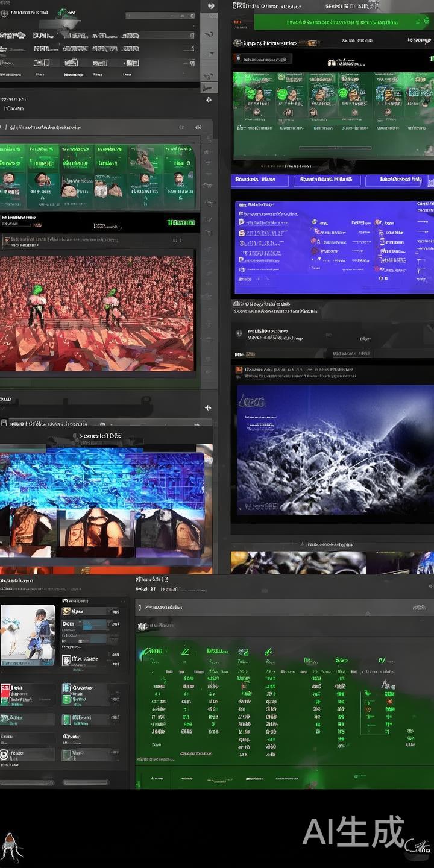Click the plus icon below the red arena image
The image size is (434, 868).
[x=208, y=408]
